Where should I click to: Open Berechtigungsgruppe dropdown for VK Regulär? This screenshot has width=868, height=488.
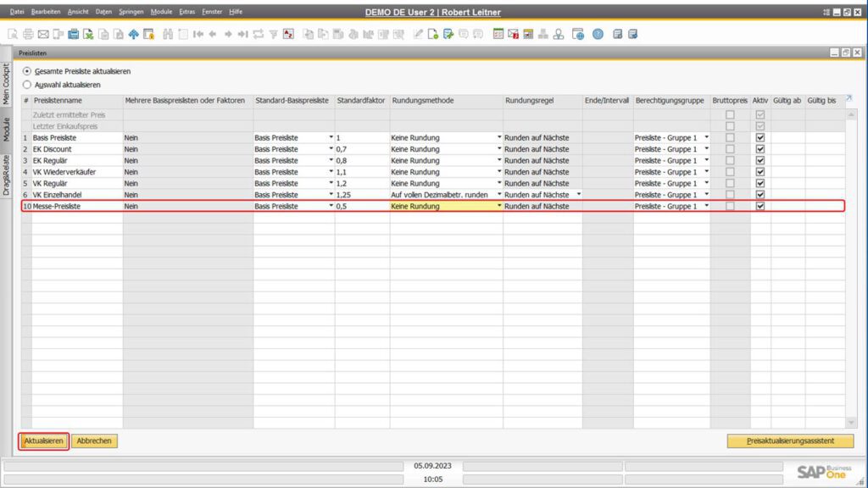coord(706,183)
